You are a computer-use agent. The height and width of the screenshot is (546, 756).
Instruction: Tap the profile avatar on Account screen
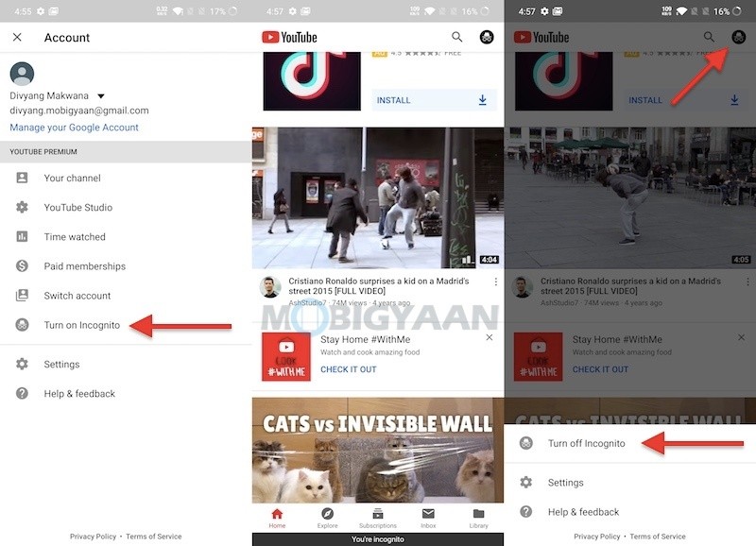click(22, 74)
